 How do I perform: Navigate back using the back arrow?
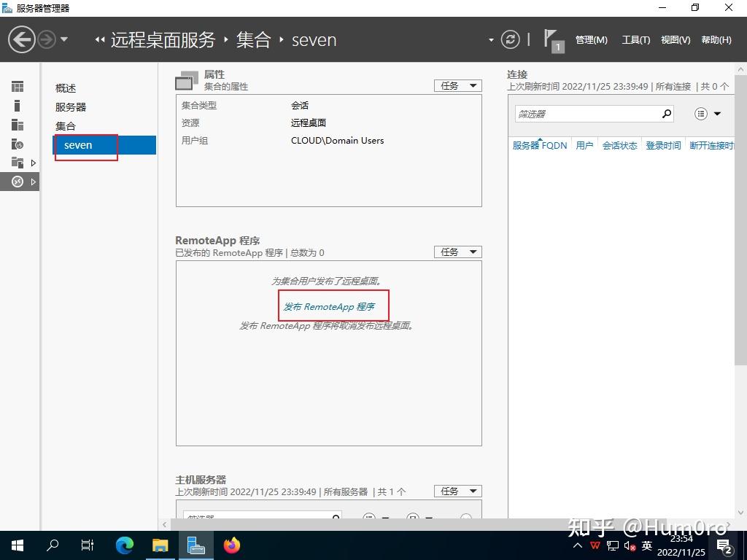22,39
